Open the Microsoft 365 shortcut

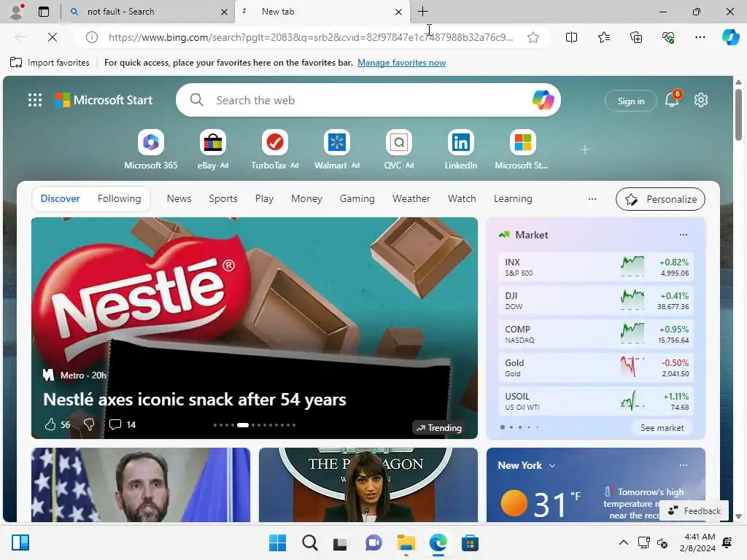coord(150,149)
